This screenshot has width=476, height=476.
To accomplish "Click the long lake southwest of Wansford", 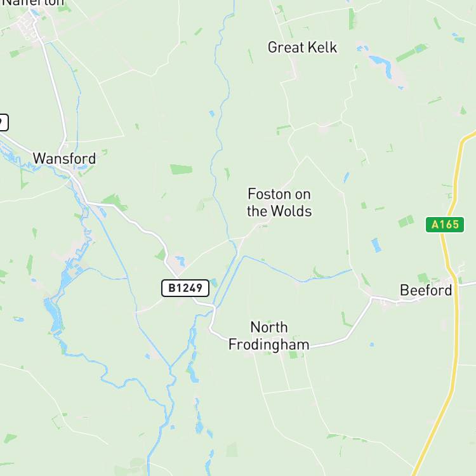I will coord(53,315).
